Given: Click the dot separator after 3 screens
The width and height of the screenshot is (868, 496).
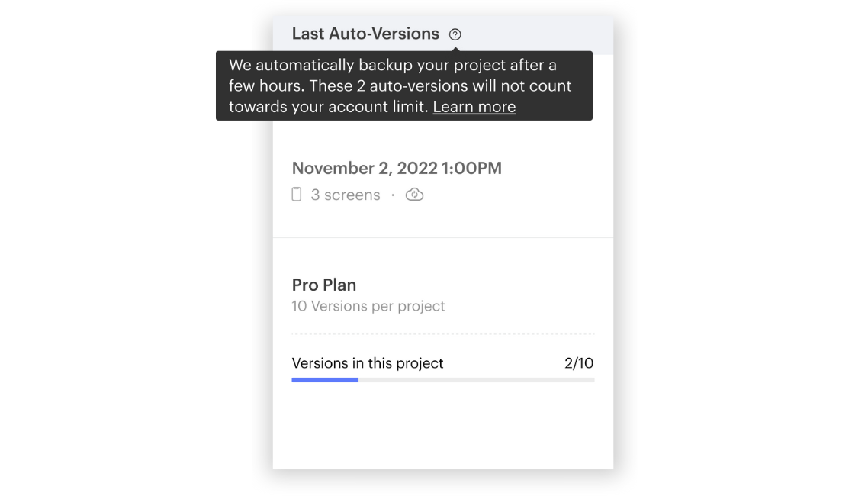Looking at the screenshot, I should 394,195.
